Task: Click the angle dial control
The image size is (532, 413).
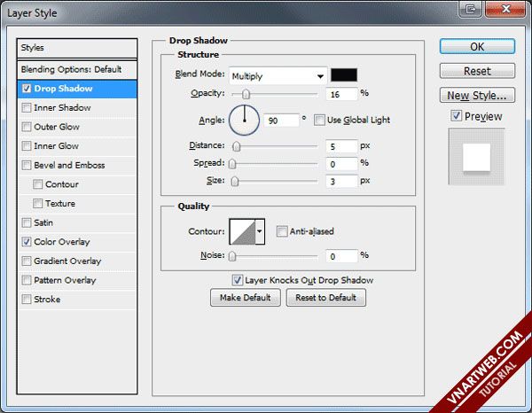Action: (244, 119)
